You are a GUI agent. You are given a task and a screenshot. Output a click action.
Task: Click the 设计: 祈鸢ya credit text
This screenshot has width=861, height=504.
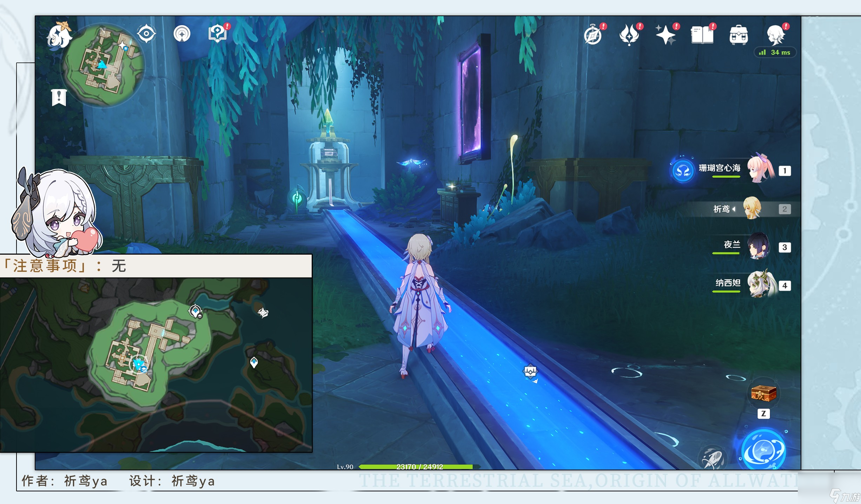click(172, 481)
